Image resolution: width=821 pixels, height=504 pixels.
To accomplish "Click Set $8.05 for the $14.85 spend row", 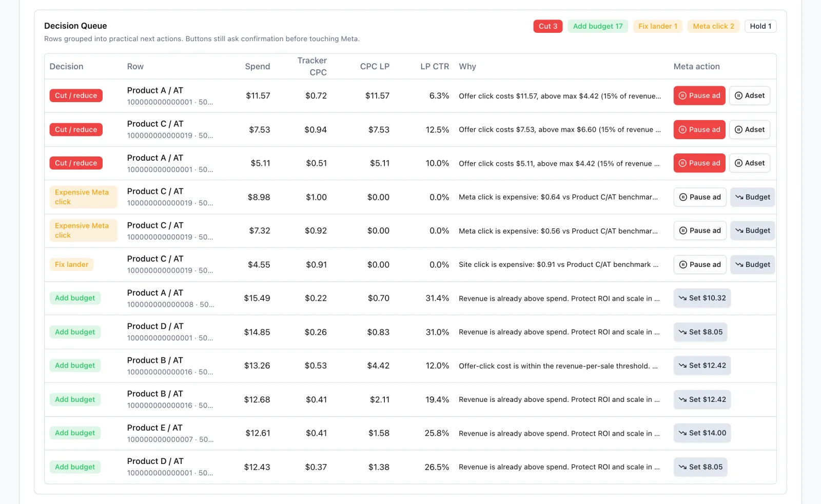I will pyautogui.click(x=700, y=332).
